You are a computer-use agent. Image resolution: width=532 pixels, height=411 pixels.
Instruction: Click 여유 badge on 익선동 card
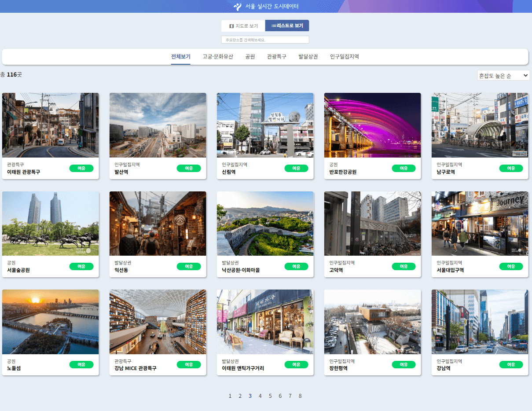(x=189, y=266)
